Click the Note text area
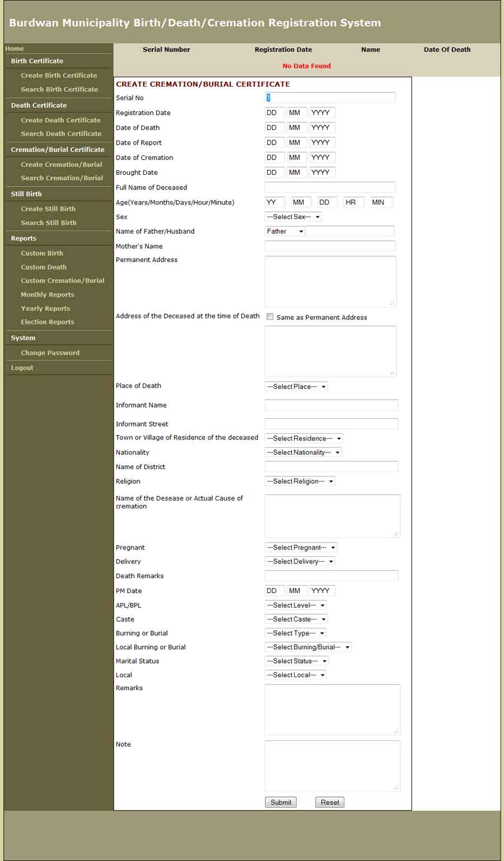The height and width of the screenshot is (861, 504). tap(333, 766)
